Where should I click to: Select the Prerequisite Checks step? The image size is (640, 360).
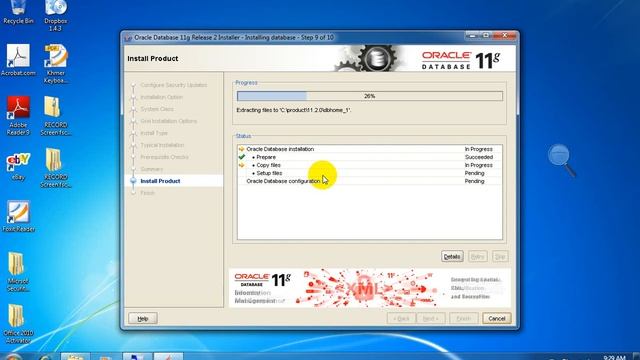click(x=164, y=157)
